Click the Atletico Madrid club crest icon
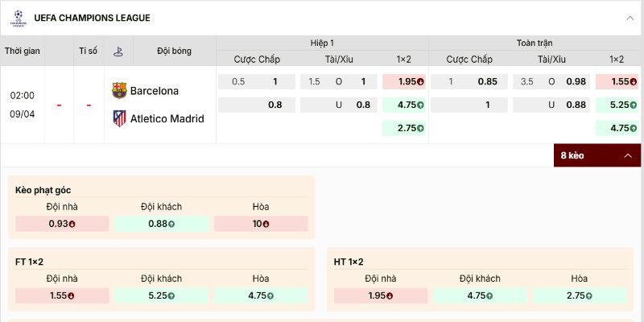 click(x=119, y=118)
